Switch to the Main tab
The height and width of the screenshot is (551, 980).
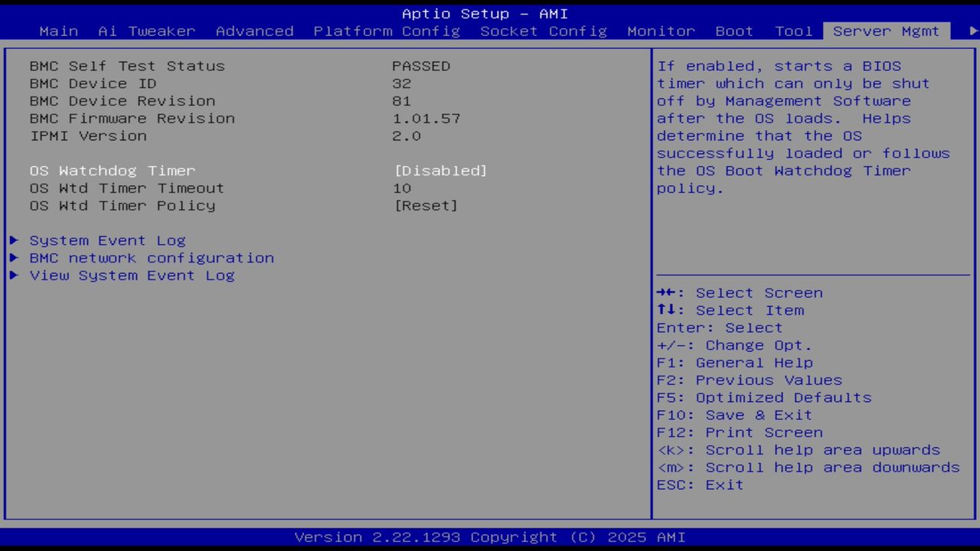pos(58,31)
